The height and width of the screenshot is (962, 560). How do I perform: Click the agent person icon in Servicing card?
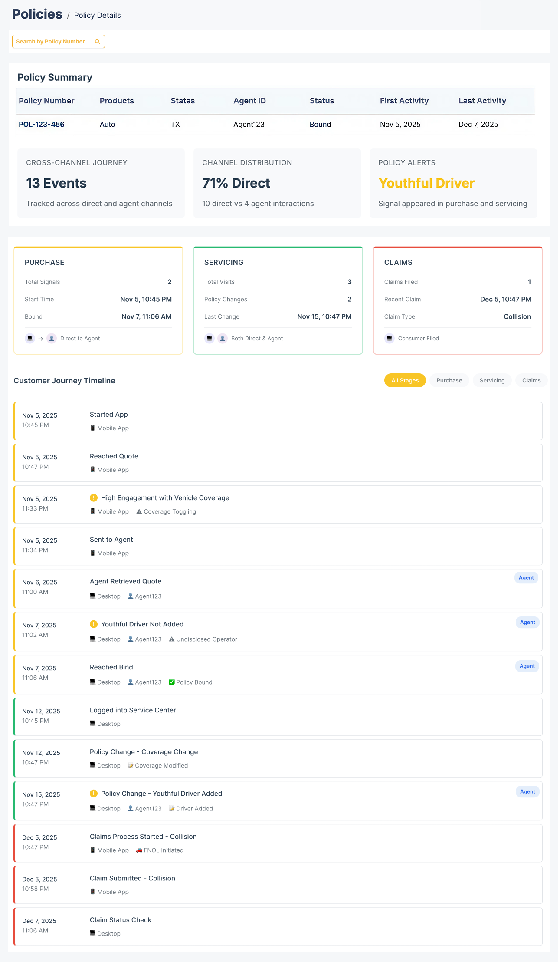[223, 338]
